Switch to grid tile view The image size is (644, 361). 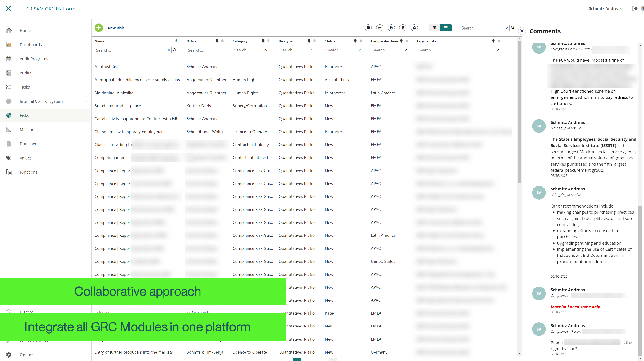434,28
